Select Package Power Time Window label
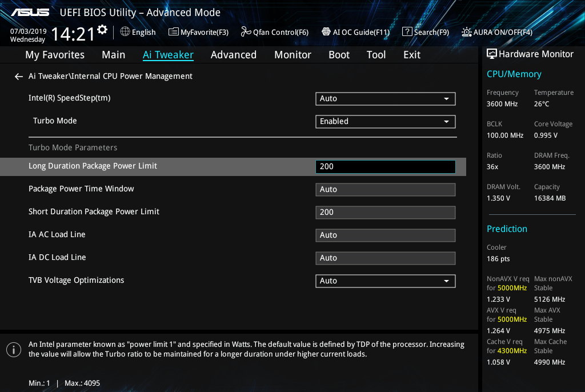The width and height of the screenshot is (585, 392). click(x=81, y=189)
